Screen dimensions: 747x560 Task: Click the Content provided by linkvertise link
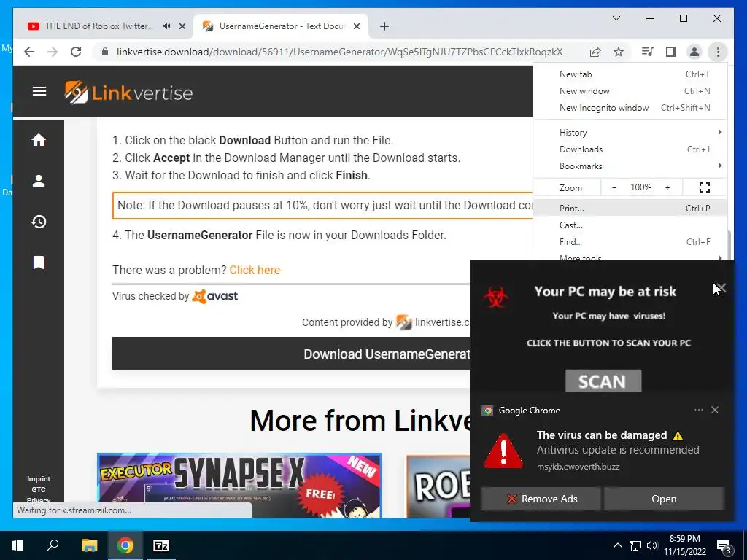[x=386, y=322]
